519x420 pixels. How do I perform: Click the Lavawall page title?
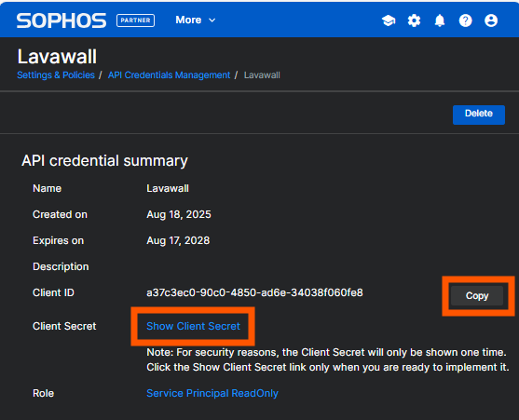tap(57, 57)
